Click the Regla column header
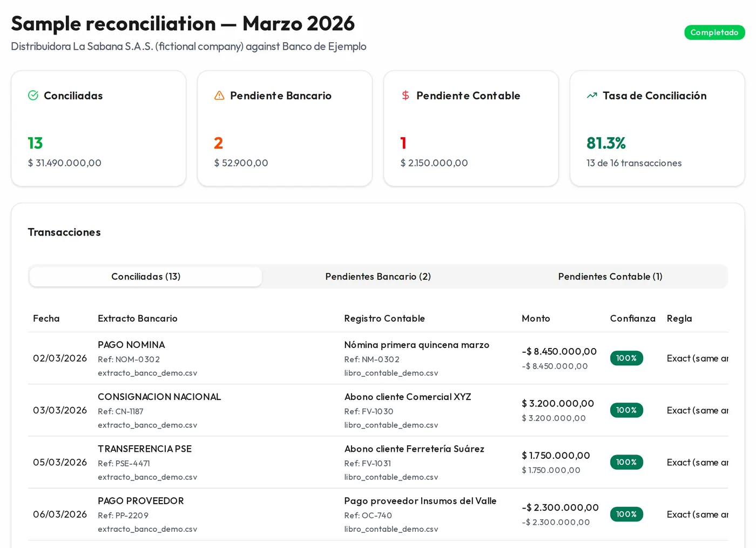The image size is (756, 548). pos(679,319)
